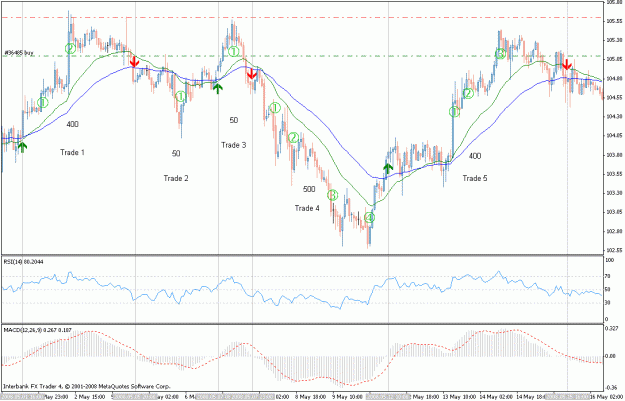Click the "Trade 3" annotation text

pyautogui.click(x=234, y=145)
